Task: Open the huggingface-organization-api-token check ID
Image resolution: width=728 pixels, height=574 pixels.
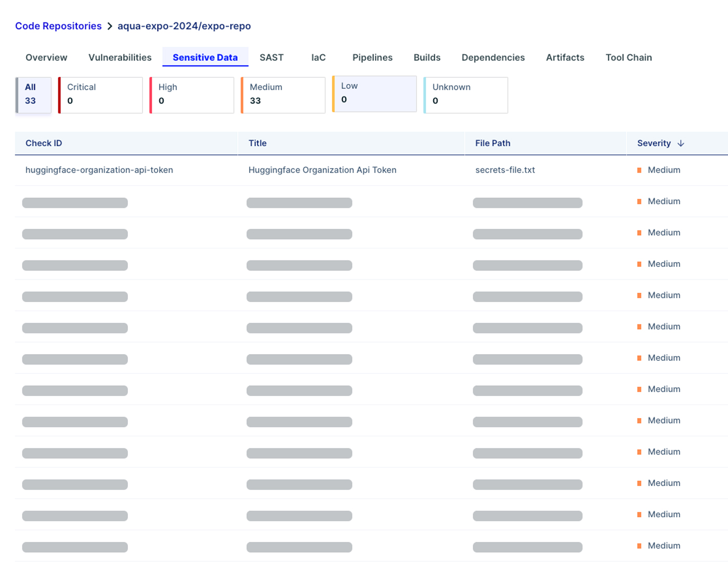Action: click(x=99, y=170)
